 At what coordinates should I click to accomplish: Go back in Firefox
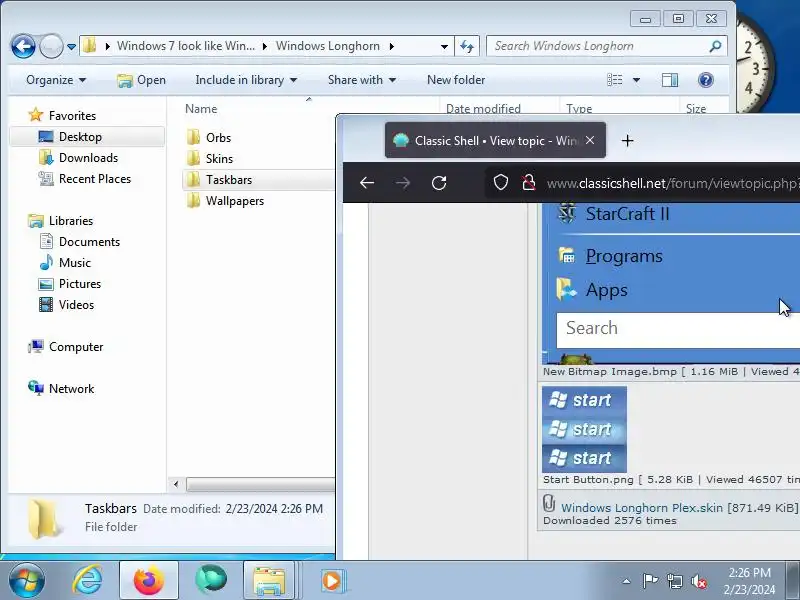(x=367, y=183)
